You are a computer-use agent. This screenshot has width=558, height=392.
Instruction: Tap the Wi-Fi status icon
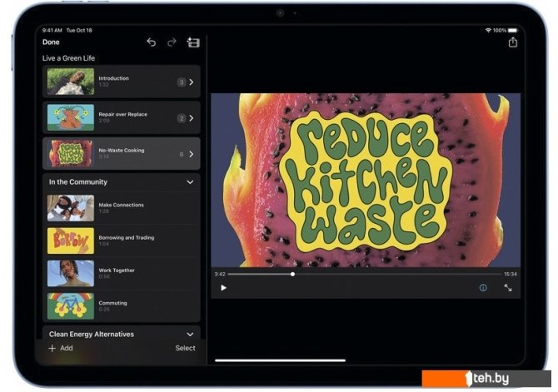(488, 30)
